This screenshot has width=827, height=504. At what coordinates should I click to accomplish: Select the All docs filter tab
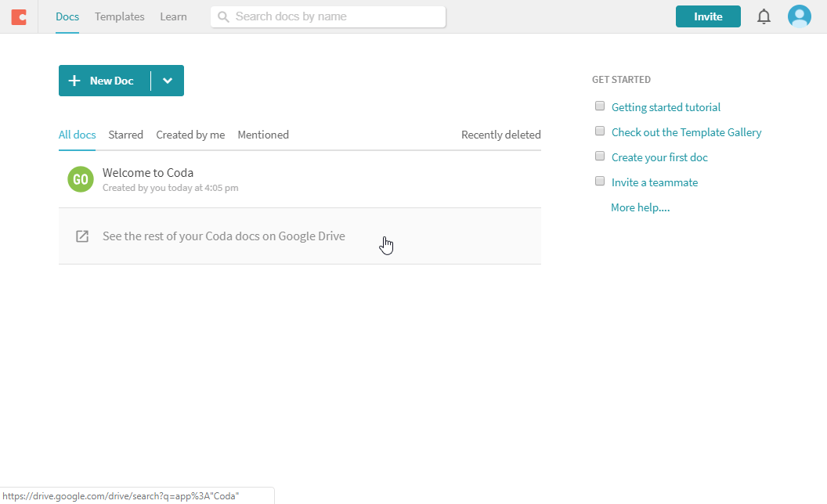(77, 135)
